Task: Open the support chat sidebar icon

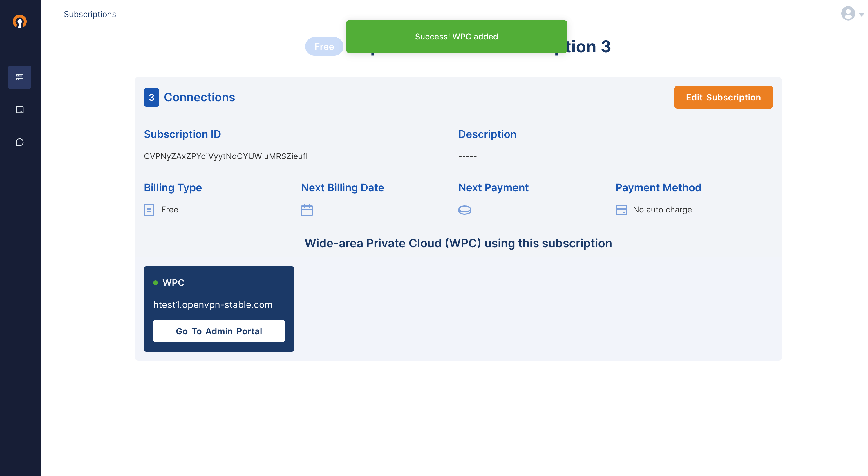Action: point(19,142)
